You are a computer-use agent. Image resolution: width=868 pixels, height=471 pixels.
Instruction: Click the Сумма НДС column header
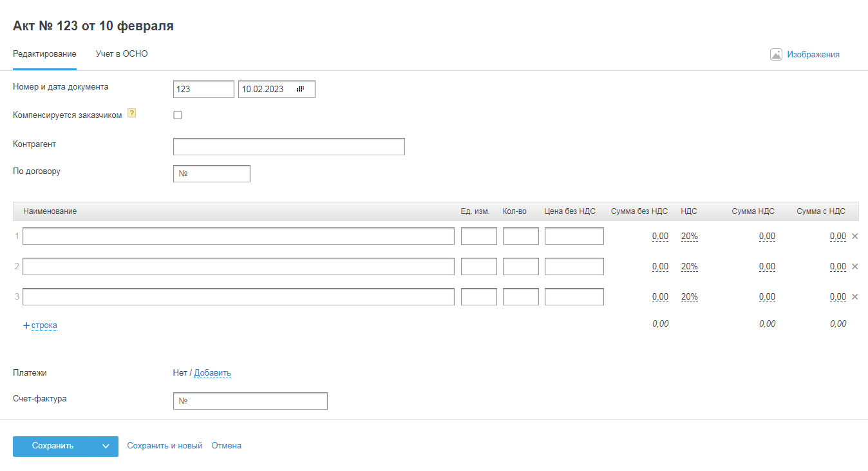tap(753, 211)
